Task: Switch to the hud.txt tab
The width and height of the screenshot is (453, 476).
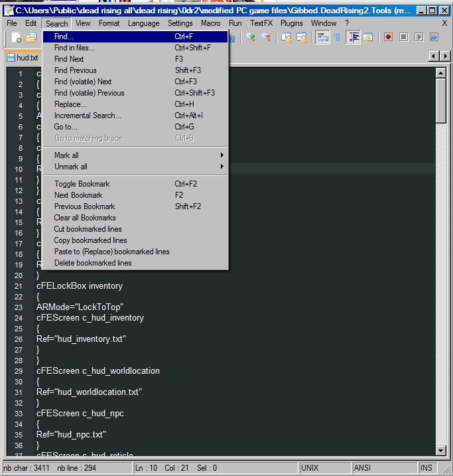Action: (23, 58)
